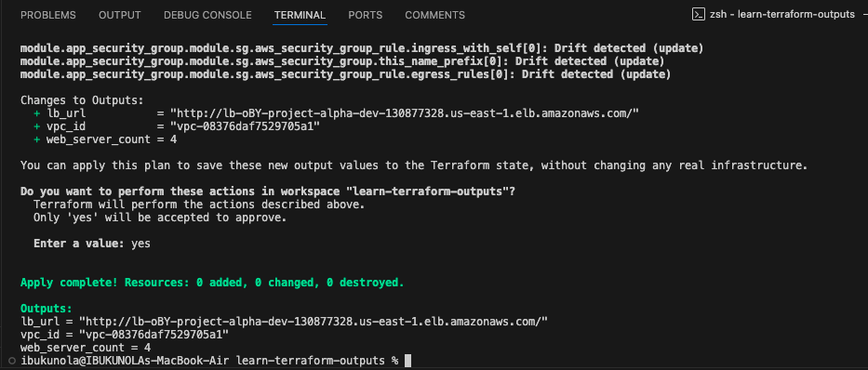
Task: Click the command status circle before the prompt
Action: 12,361
